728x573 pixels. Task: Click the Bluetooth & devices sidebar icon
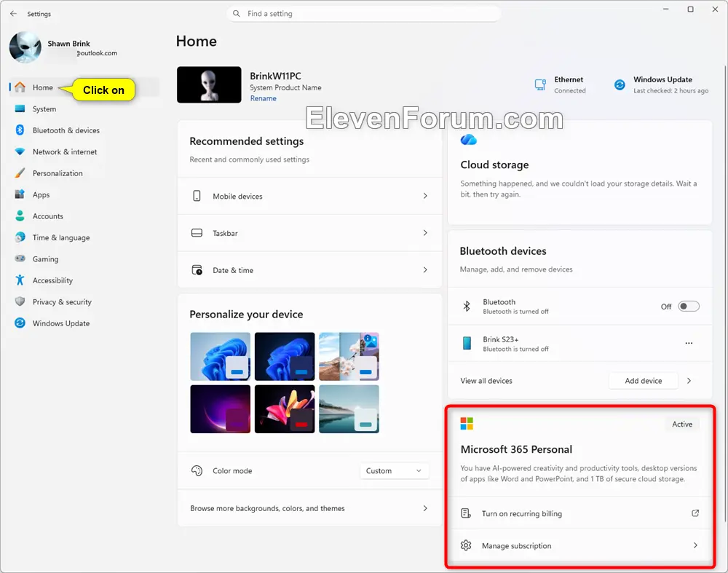tap(20, 130)
